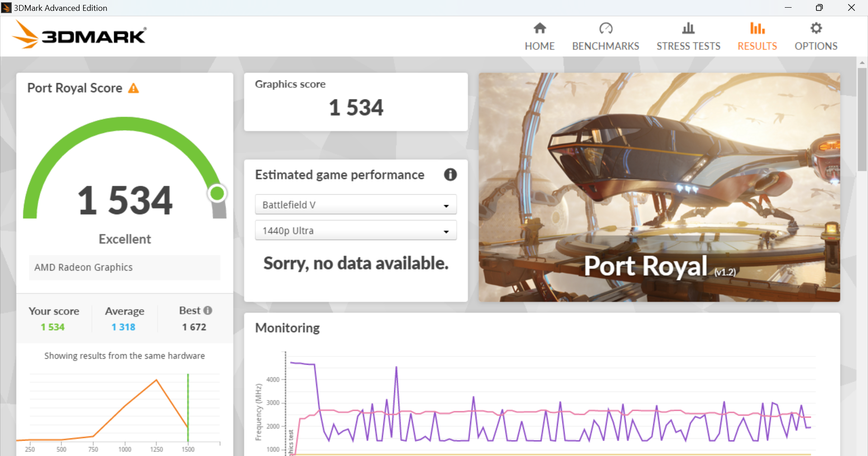
Task: Click the Best score value 1 672
Action: pos(194,327)
